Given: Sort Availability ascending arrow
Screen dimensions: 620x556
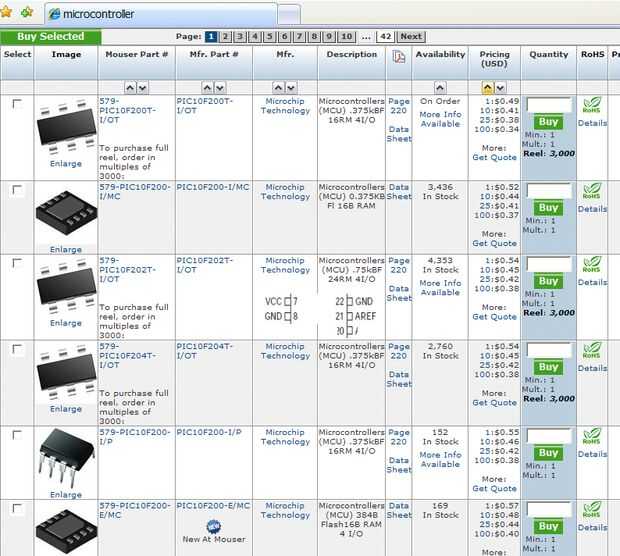Looking at the screenshot, I should 440,88.
